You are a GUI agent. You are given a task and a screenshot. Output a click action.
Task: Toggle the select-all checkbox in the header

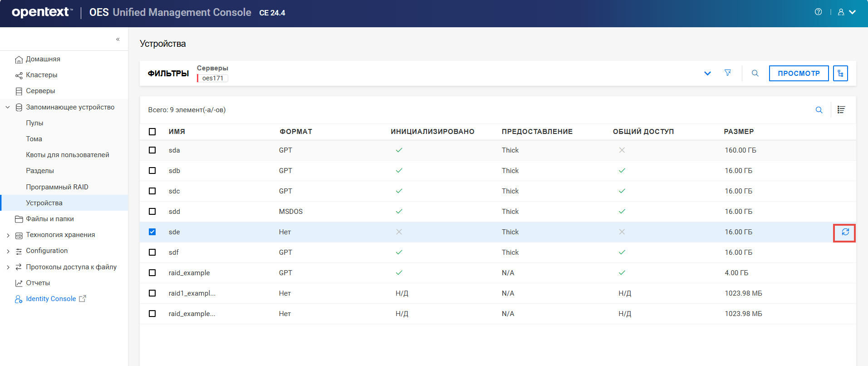pyautogui.click(x=152, y=132)
